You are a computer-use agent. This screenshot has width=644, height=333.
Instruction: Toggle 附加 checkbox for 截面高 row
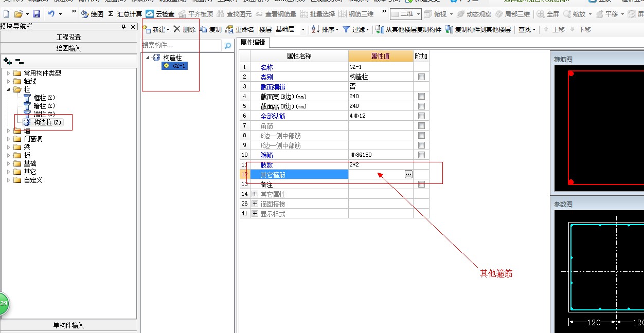coord(422,106)
